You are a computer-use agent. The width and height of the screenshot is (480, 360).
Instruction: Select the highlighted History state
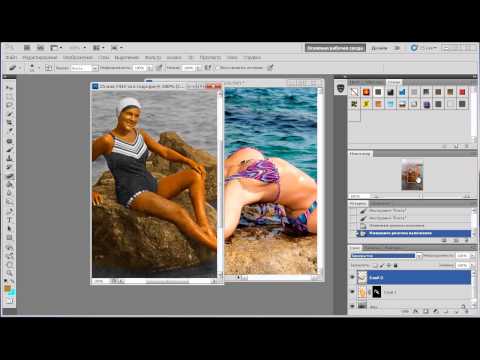(414, 233)
